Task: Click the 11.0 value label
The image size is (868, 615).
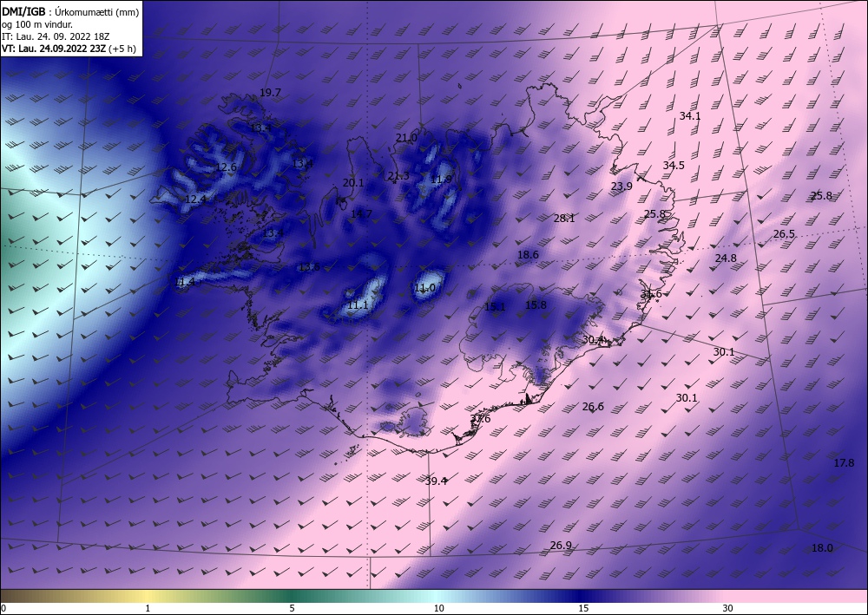Action: click(424, 288)
